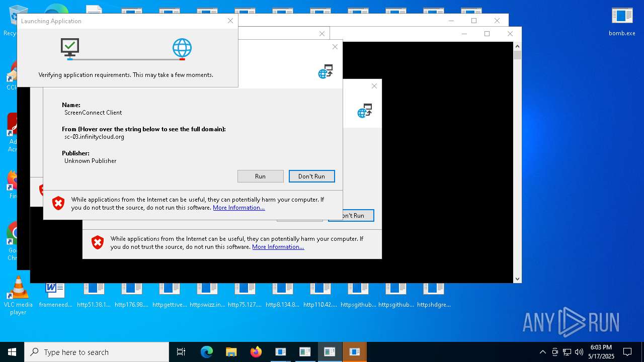Open the bomb.exe desktop icon
This screenshot has height=362, width=644.
click(x=622, y=21)
